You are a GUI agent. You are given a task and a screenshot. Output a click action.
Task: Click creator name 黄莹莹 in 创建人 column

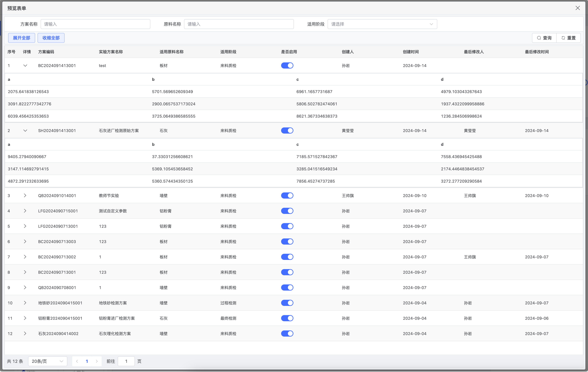click(x=348, y=131)
